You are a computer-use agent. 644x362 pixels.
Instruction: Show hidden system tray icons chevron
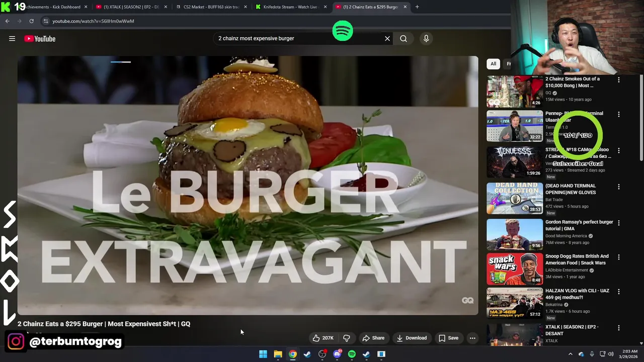click(570, 354)
